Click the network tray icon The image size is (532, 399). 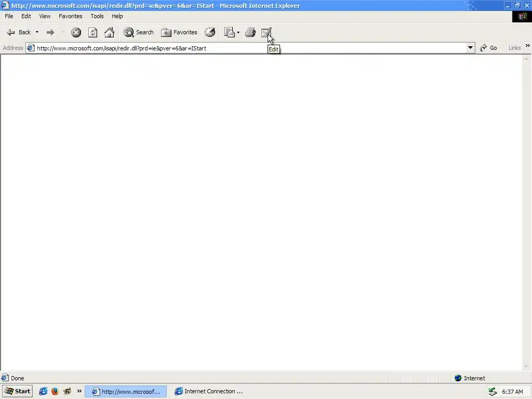tap(493, 392)
